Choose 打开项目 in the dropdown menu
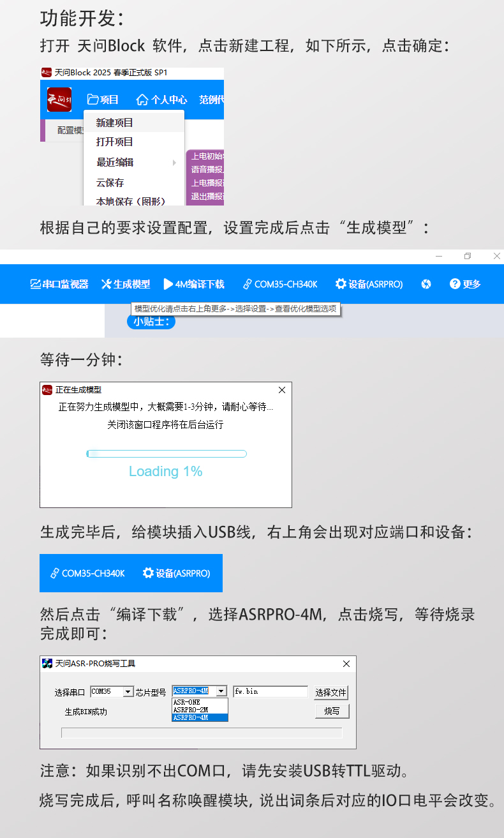Image resolution: width=504 pixels, height=838 pixels. pyautogui.click(x=115, y=142)
